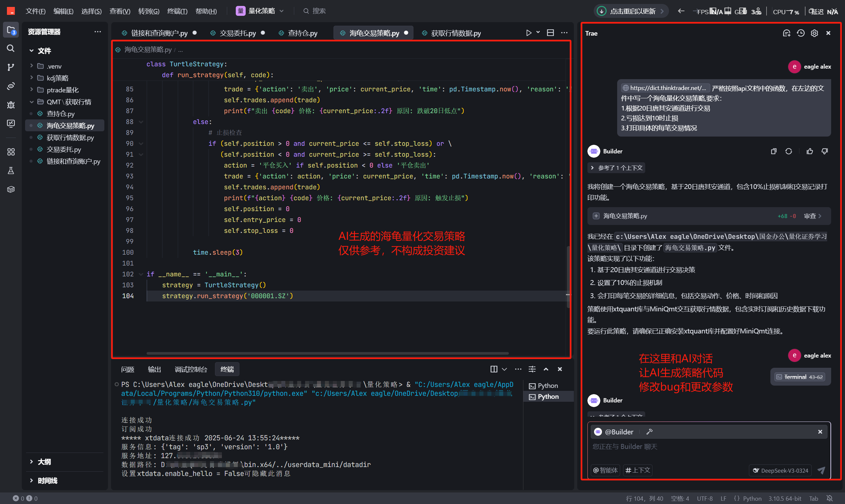Toggle notifications bell in status bar
This screenshot has height=504, width=845.
coord(829,498)
